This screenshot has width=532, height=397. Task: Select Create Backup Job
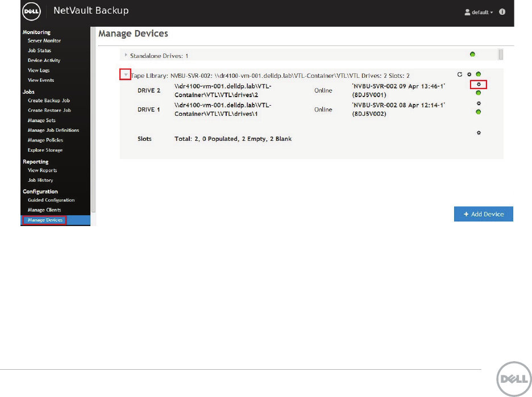(48, 101)
